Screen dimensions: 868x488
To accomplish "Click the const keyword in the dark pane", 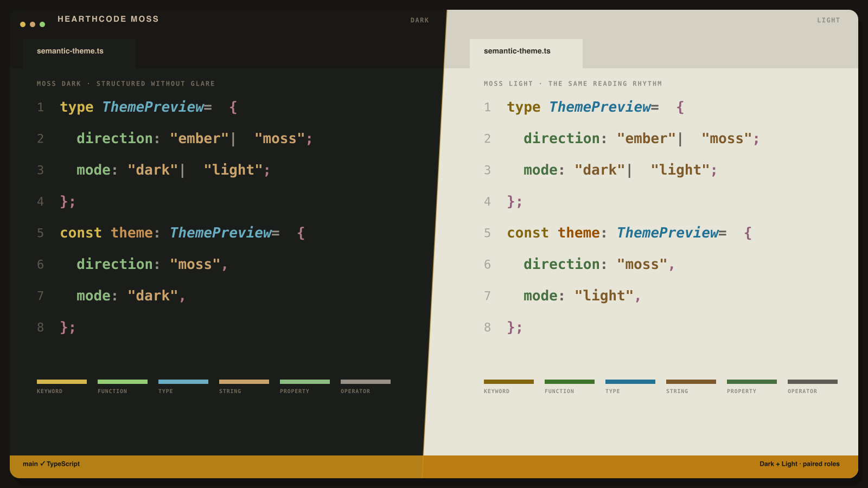I will pyautogui.click(x=81, y=233).
